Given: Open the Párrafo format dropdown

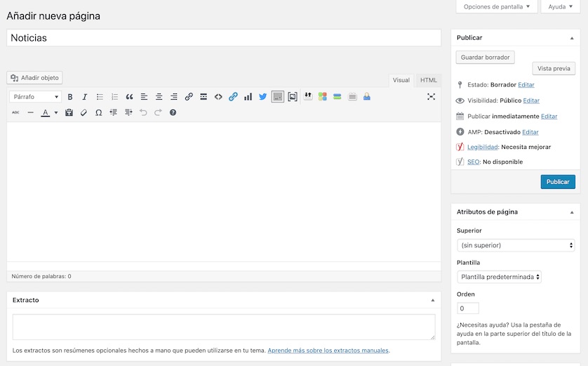Looking at the screenshot, I should click(36, 97).
